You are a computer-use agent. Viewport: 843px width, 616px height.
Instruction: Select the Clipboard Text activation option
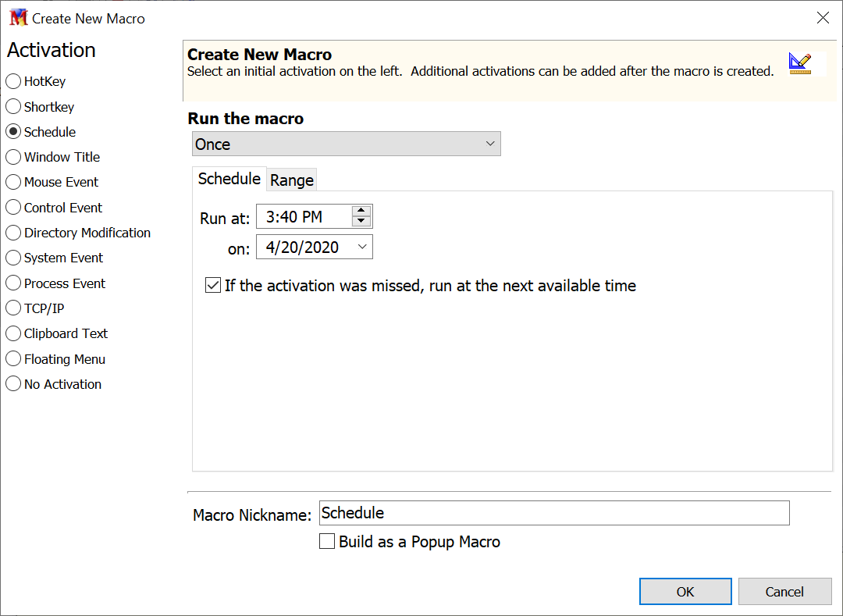(13, 333)
